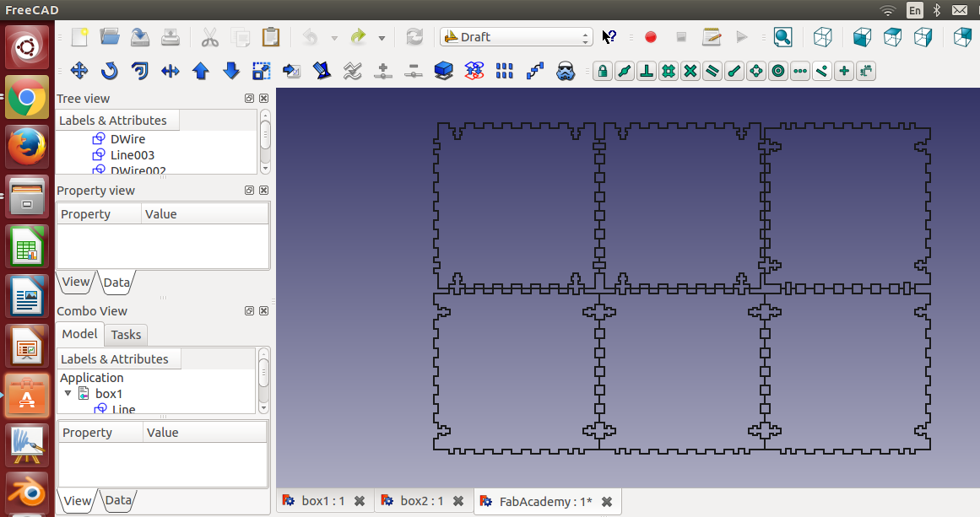Switch to front view cube
The image size is (980, 517).
tap(863, 37)
